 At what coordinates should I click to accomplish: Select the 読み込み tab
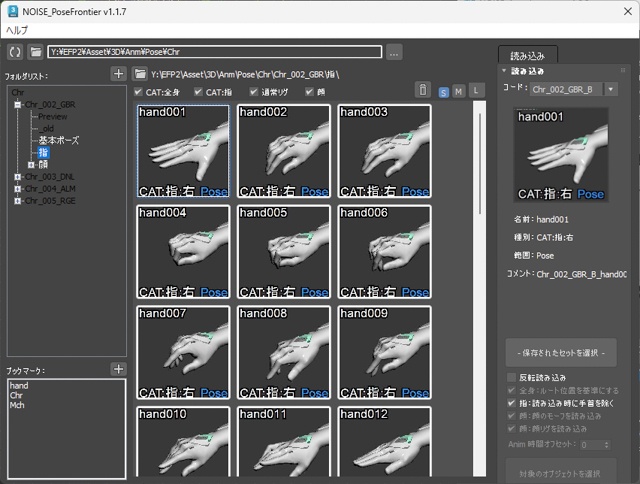pyautogui.click(x=528, y=56)
